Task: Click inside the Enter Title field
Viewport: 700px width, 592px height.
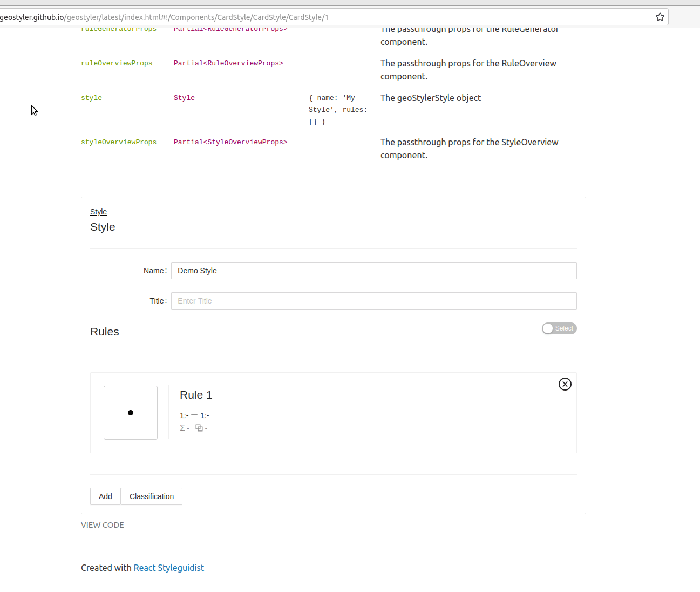Action: tap(373, 301)
